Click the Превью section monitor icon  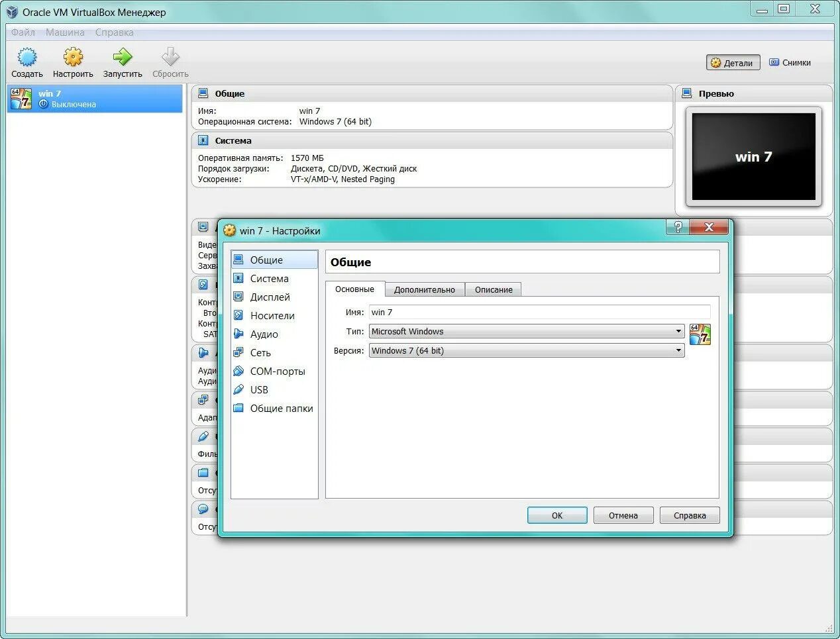point(687,93)
